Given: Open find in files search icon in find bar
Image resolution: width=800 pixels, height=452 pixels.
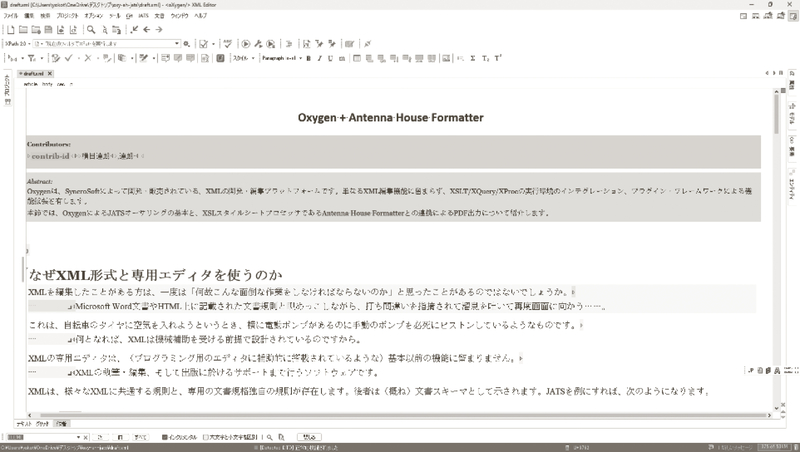Looking at the screenshot, I should pos(282,437).
